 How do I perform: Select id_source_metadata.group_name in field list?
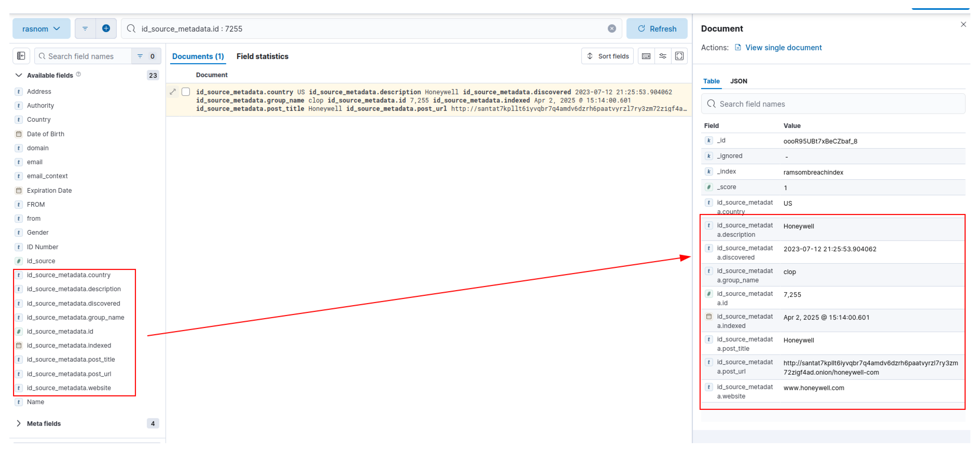point(75,317)
